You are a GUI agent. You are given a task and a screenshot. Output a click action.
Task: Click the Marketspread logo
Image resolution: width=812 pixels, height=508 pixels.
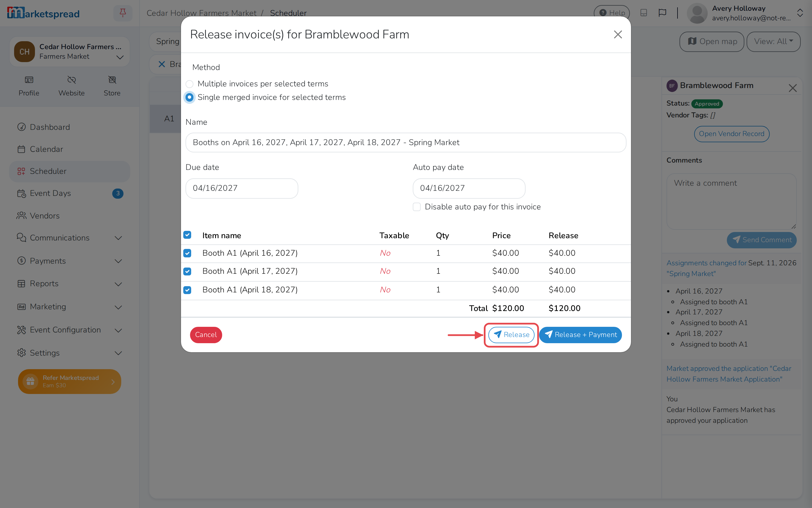tap(43, 13)
